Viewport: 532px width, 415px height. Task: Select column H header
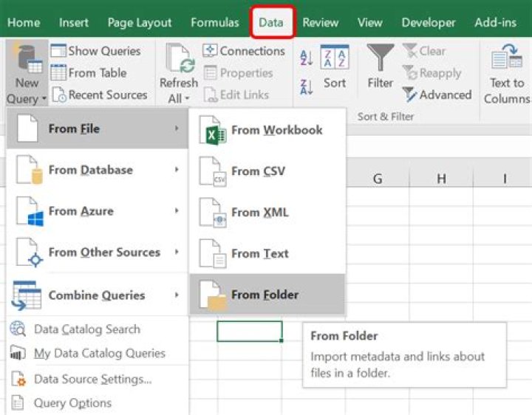point(441,178)
